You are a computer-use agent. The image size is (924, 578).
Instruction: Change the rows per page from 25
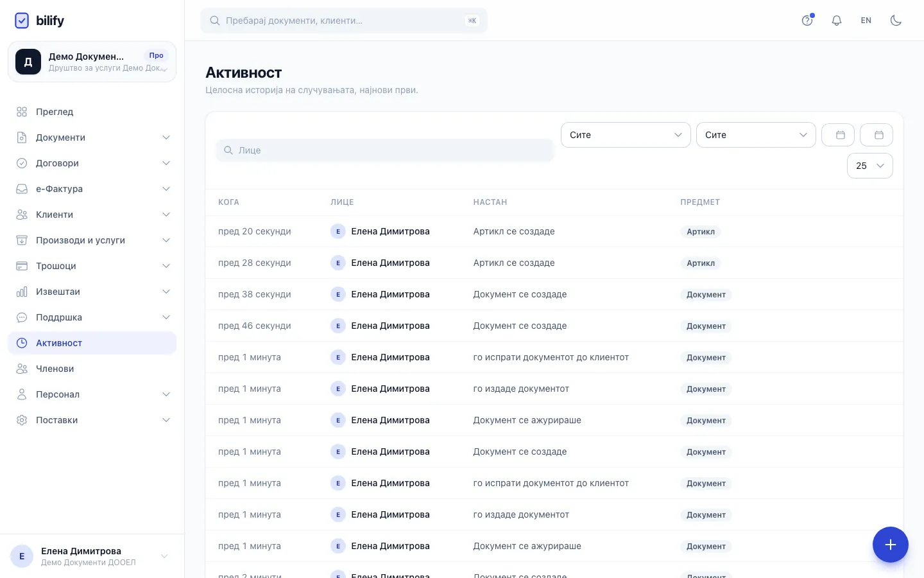[870, 166]
